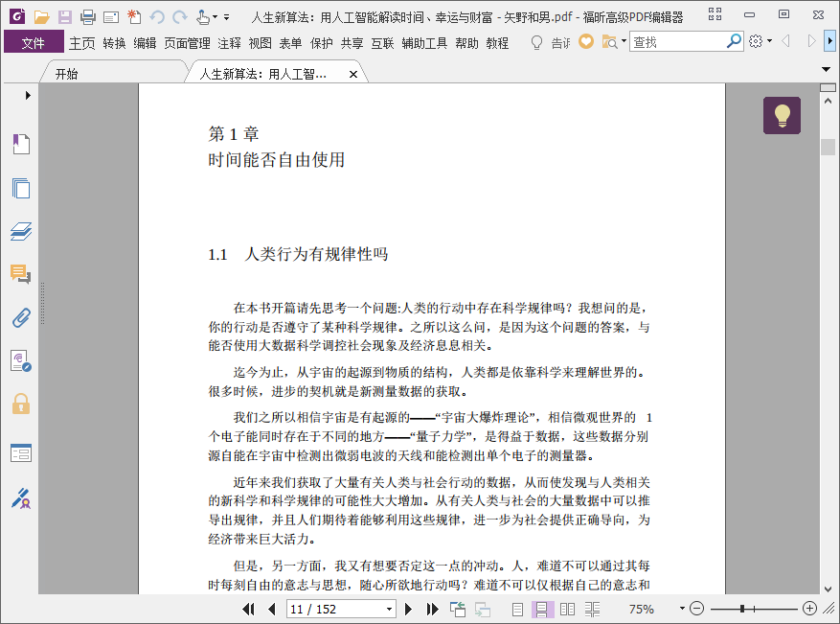Go to the next page
The width and height of the screenshot is (840, 624).
408,609
